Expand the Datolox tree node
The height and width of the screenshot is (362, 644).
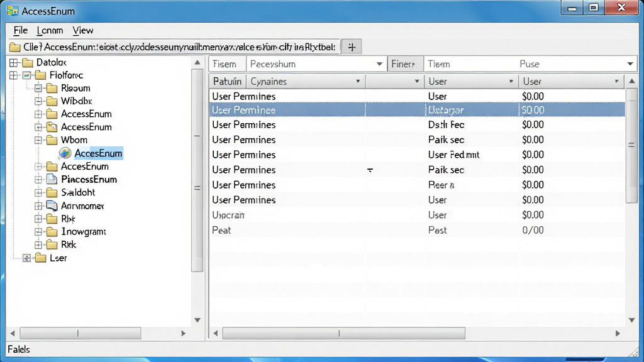pos(14,62)
